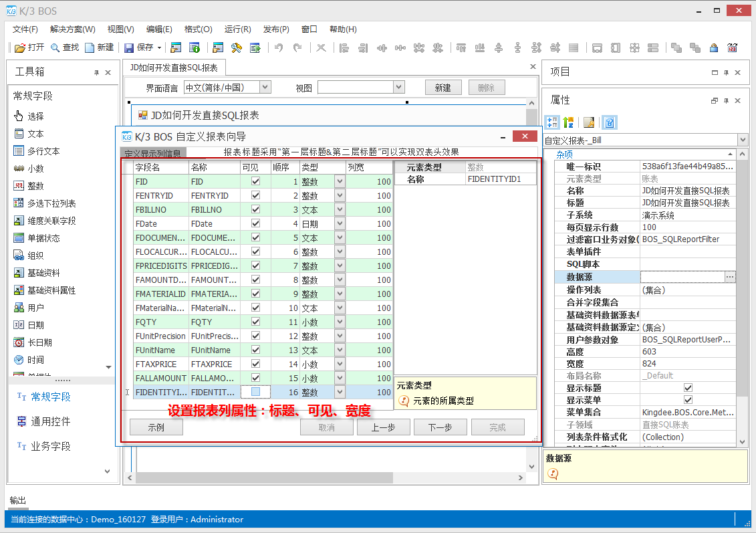756x533 pixels.
Task: Select the 基础资料 field tool
Action: click(37, 273)
